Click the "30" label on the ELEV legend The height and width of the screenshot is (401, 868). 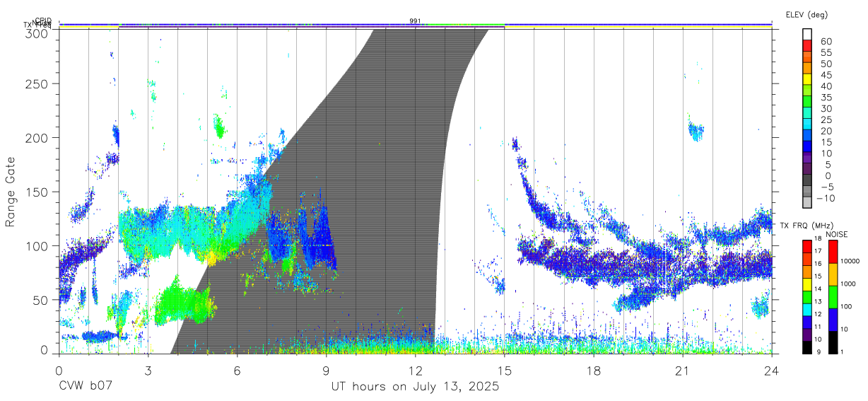click(826, 108)
